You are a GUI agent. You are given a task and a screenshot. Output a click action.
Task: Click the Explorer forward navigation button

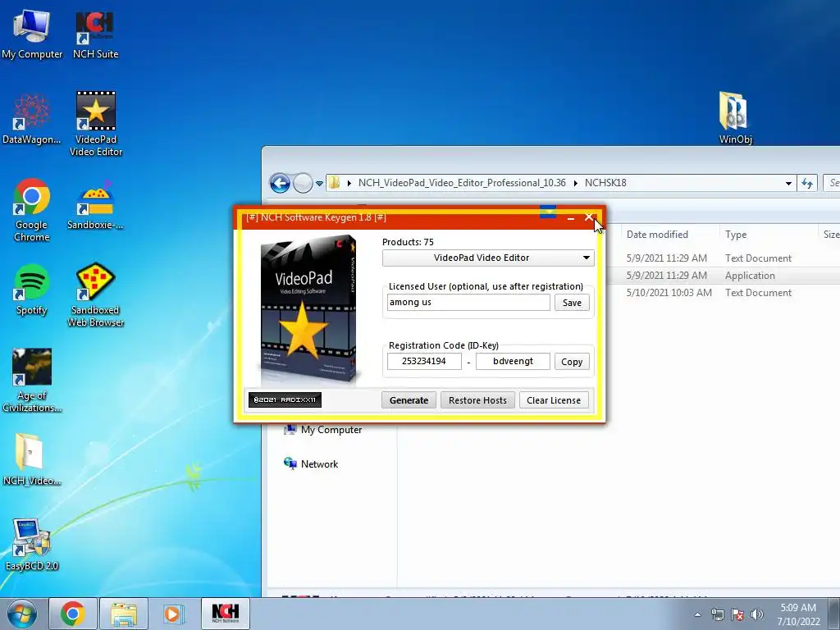coord(303,183)
